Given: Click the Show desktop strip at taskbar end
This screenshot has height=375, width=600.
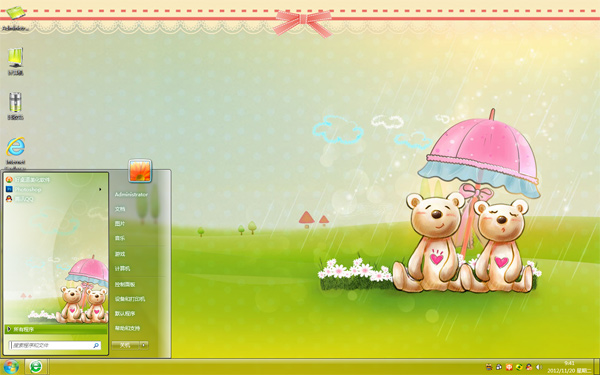Looking at the screenshot, I should coord(596,367).
